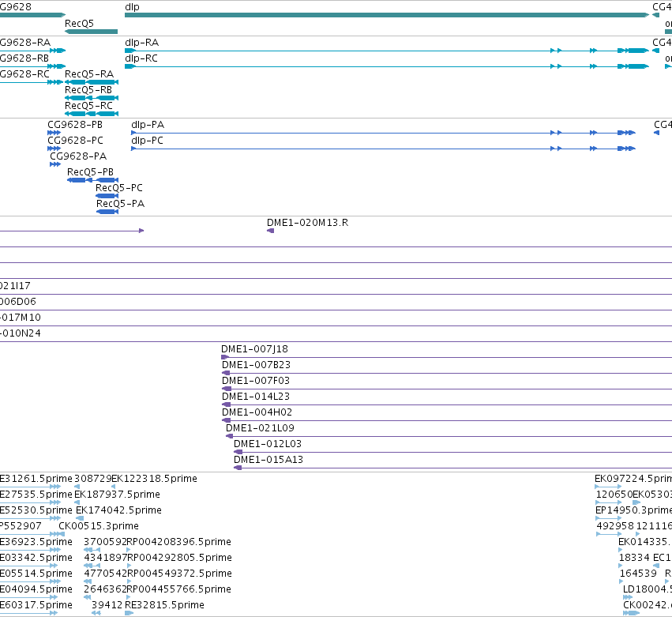Click the 308729 EST label

pyautogui.click(x=93, y=479)
